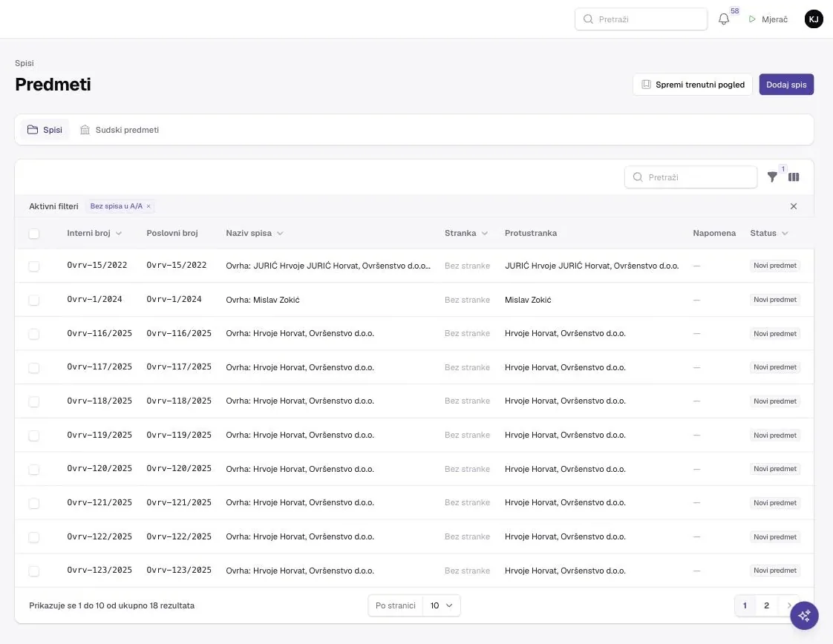Clear all active filters with X icon
This screenshot has width=833, height=644.
pos(793,206)
